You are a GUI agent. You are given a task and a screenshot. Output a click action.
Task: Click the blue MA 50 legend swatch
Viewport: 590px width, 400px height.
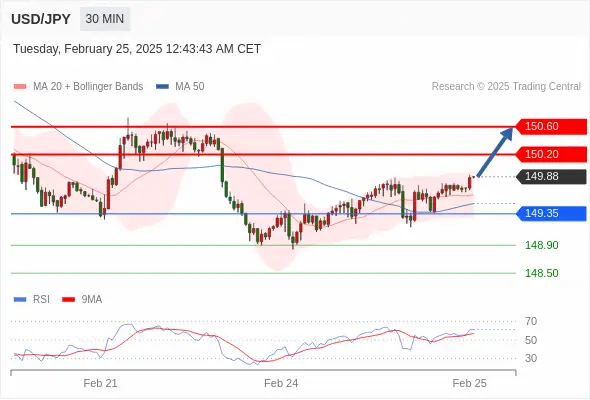(162, 87)
